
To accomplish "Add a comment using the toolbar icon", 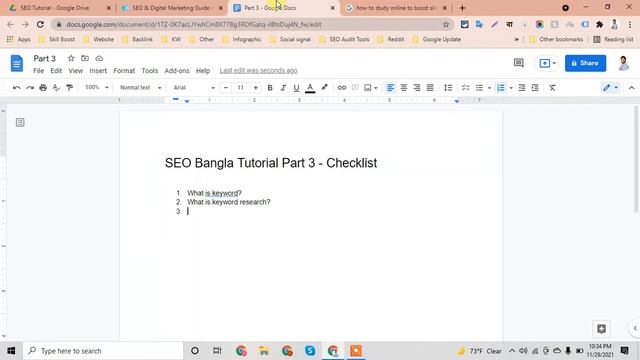I will pyautogui.click(x=355, y=87).
